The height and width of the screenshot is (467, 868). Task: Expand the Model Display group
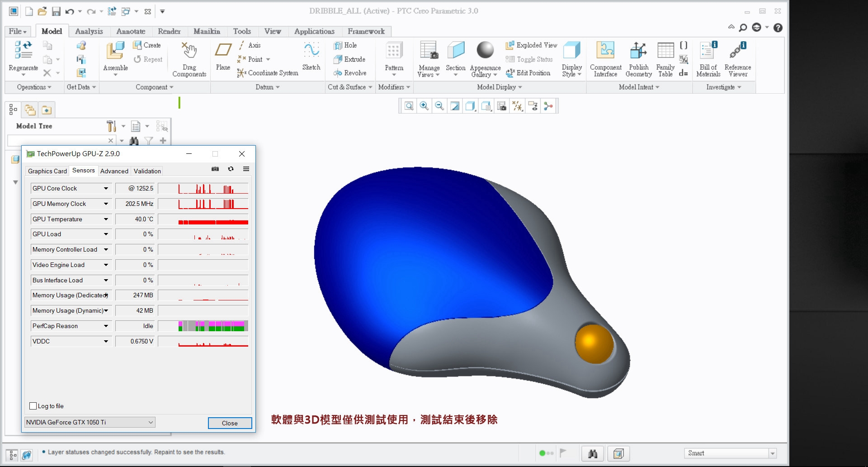pos(500,87)
